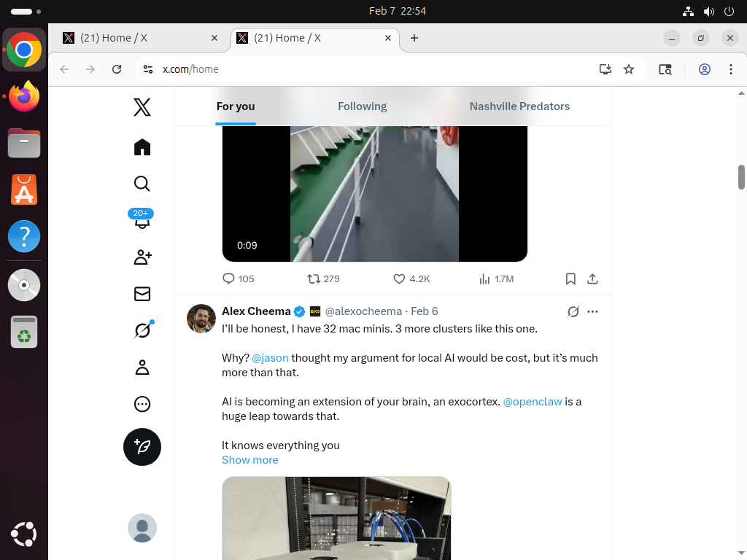Open the @openclaw mention link
Viewport: 747px width, 560px height.
click(x=533, y=402)
